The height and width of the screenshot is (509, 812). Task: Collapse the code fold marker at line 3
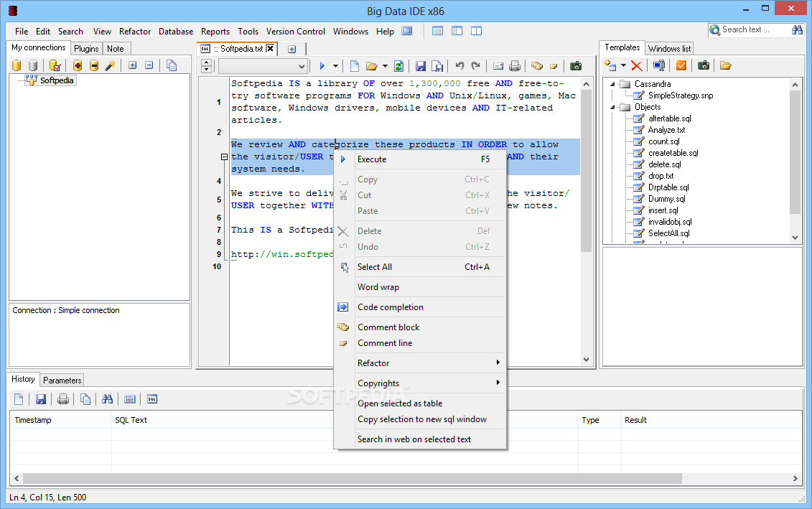click(224, 157)
